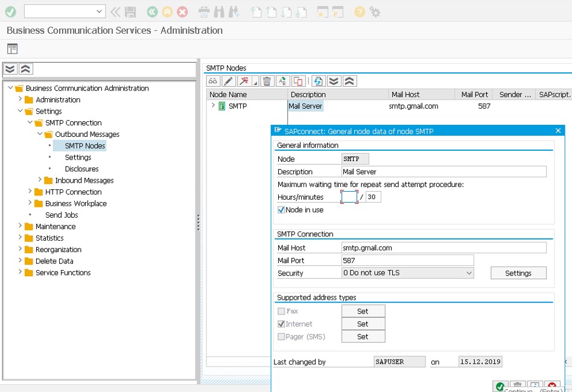Click the Display glasses icon in SMTP Nodes toolbar
Image resolution: width=572 pixels, height=392 pixels.
213,81
